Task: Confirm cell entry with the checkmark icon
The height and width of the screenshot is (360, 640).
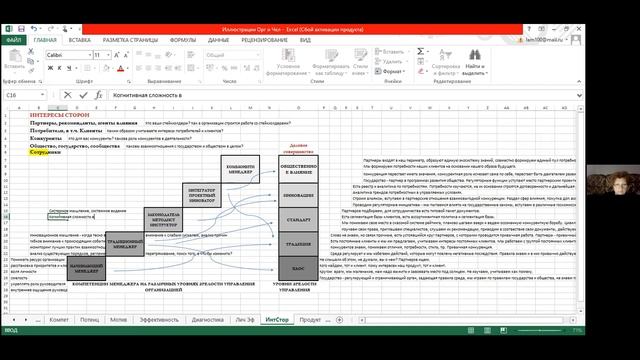Action: point(83,95)
